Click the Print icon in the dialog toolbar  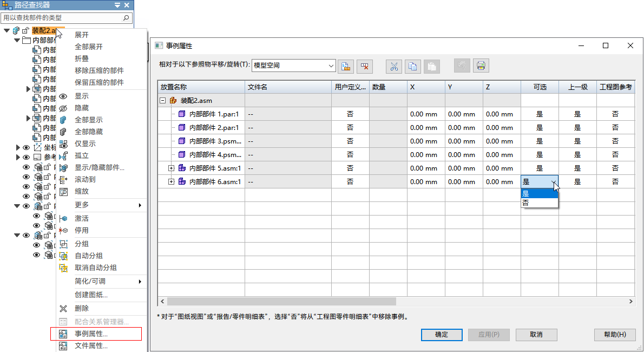tap(481, 66)
